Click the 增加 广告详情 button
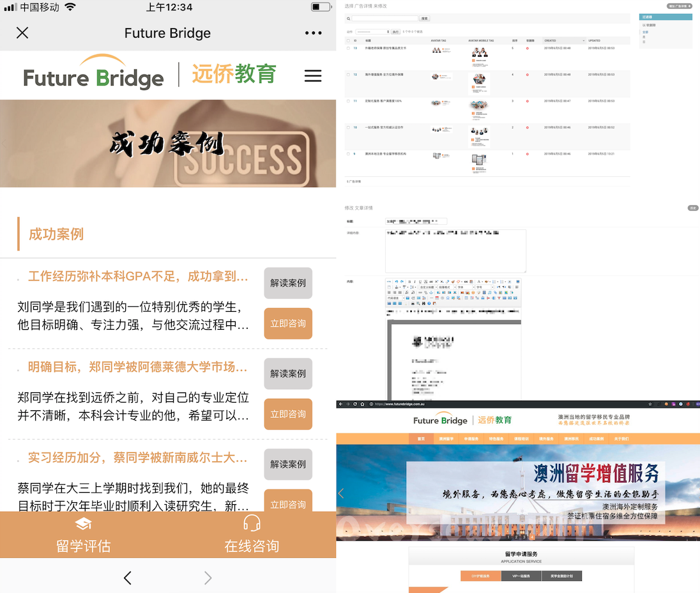700x593 pixels. click(680, 6)
